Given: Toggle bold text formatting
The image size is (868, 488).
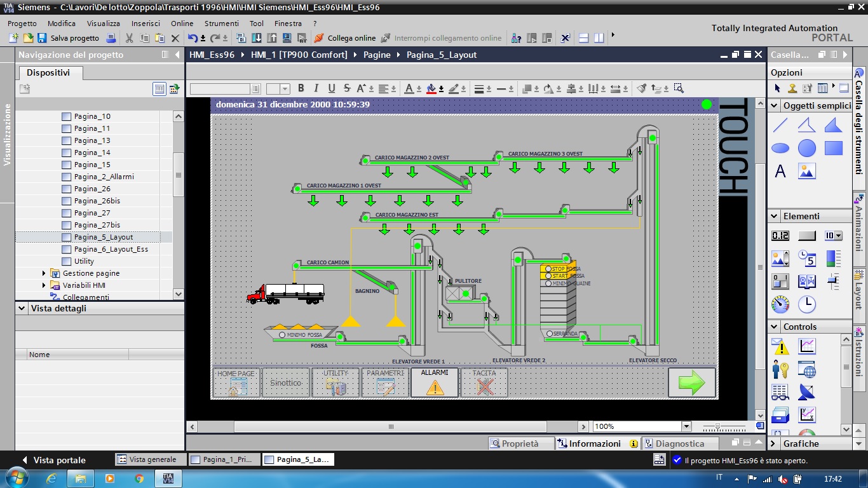Looking at the screenshot, I should click(x=301, y=88).
